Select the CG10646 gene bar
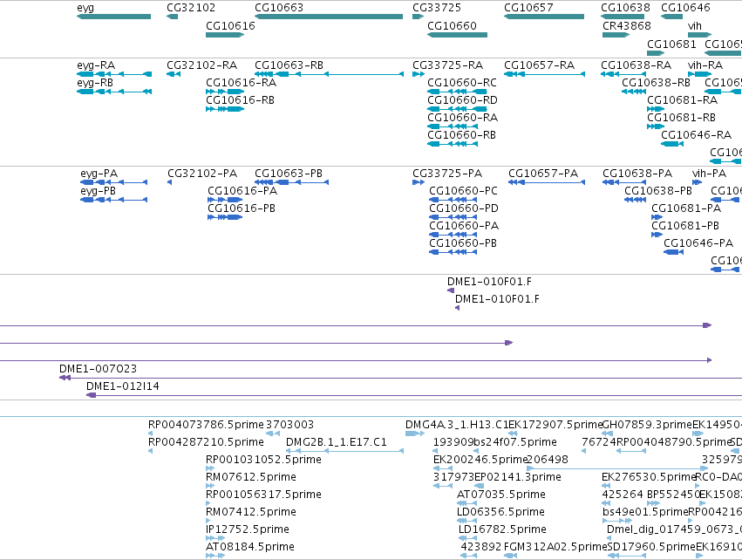742x560 pixels. tap(672, 17)
